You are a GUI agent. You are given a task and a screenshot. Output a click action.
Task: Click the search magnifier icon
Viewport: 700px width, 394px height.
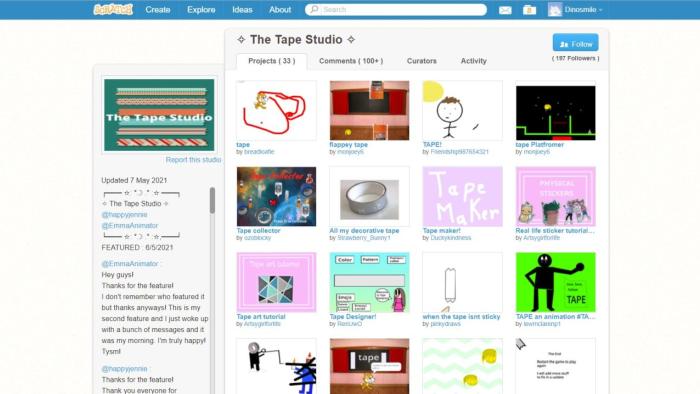pos(314,9)
